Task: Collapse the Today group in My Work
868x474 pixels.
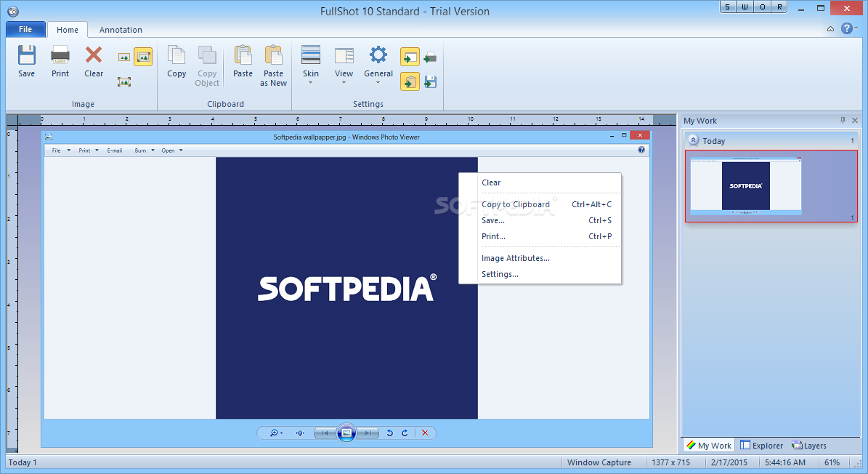Action: pyautogui.click(x=693, y=140)
